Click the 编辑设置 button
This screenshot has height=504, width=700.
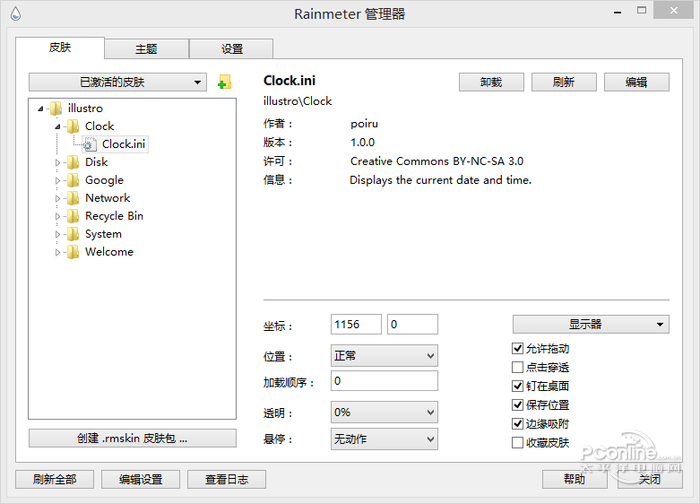tap(140, 479)
